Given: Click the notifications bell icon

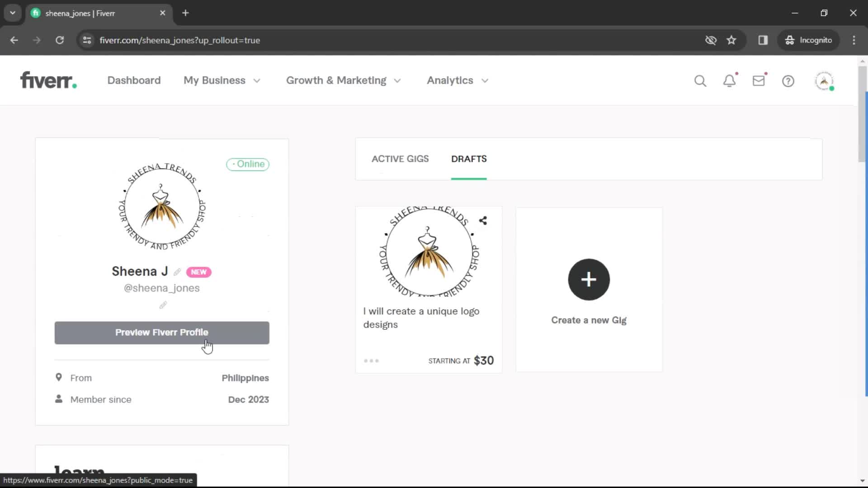Looking at the screenshot, I should (x=729, y=80).
